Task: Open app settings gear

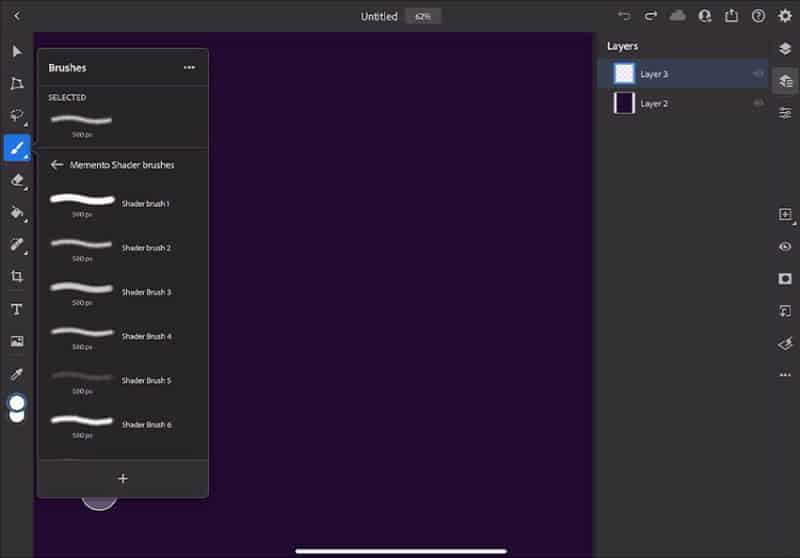Action: coord(785,16)
